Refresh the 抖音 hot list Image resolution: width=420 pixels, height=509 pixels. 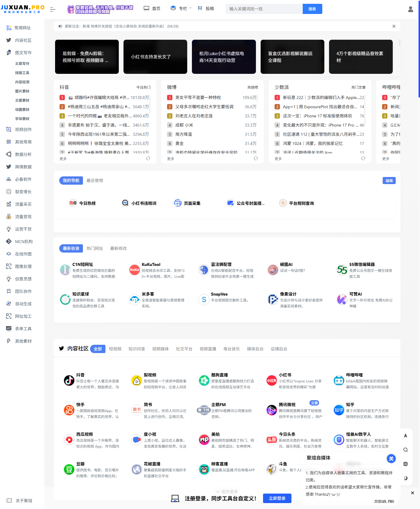[148, 158]
